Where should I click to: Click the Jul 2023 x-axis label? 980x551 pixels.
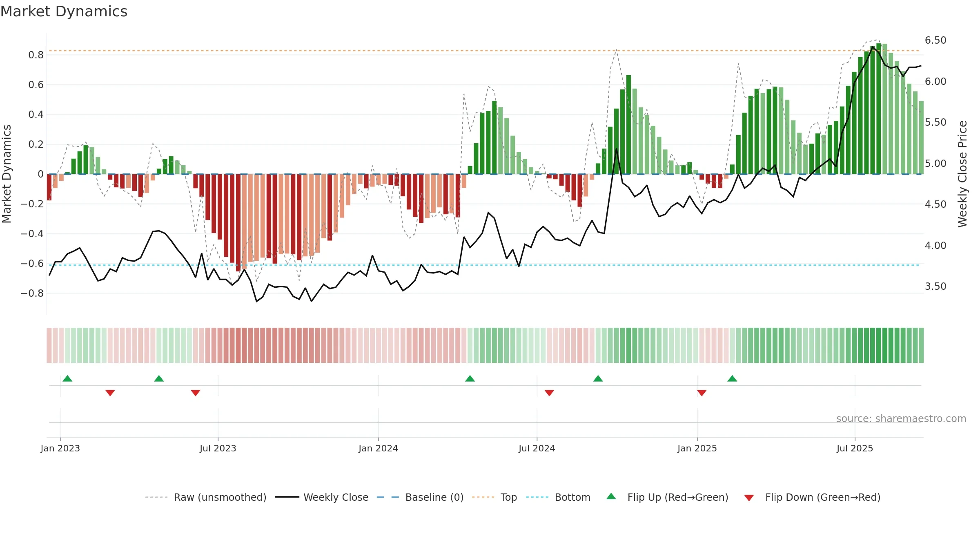click(x=218, y=448)
